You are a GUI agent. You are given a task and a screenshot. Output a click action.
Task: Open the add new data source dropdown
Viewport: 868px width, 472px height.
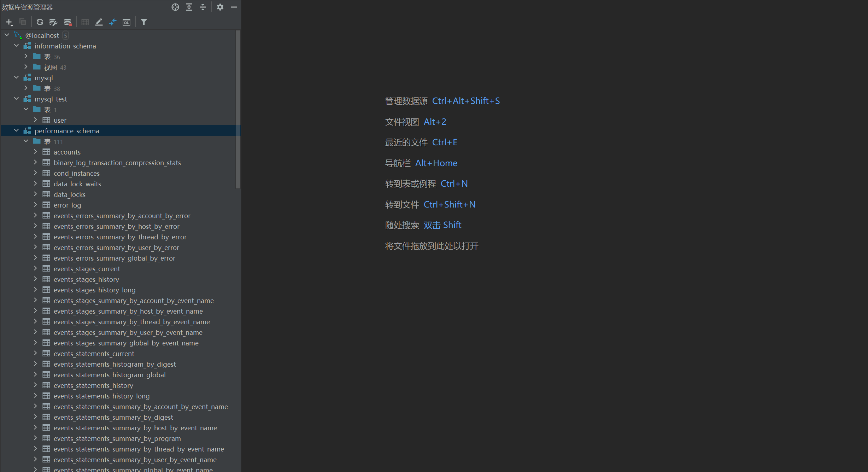9,22
